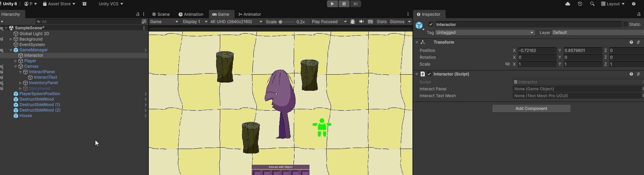Image resolution: width=644 pixels, height=175 pixels.
Task: Open the Play Focused dropdown
Action: pos(329,22)
